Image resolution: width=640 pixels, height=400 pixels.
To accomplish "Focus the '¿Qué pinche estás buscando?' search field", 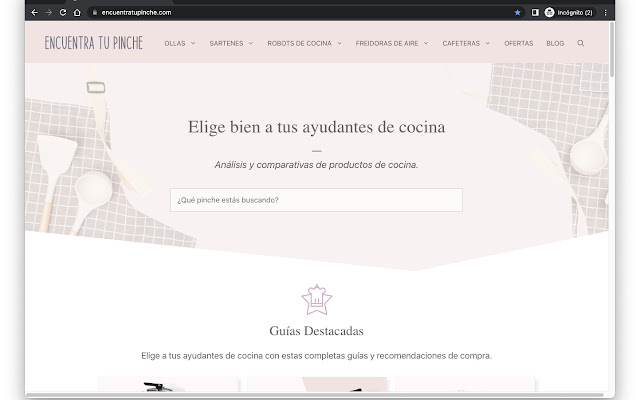I will [316, 200].
